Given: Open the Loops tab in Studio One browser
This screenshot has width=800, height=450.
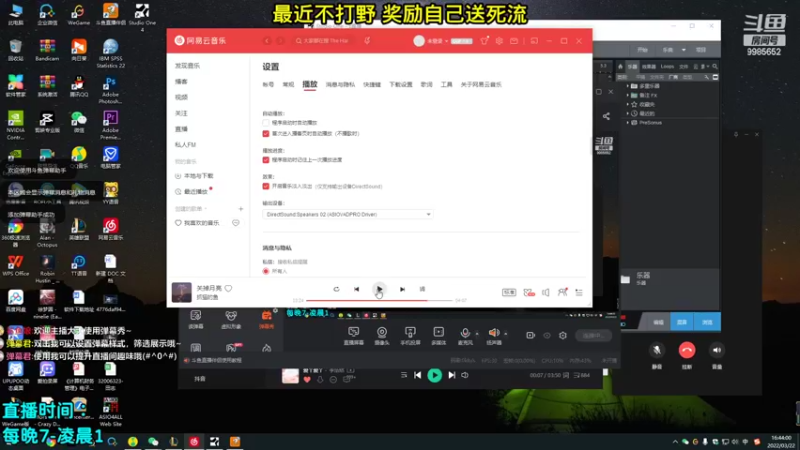Looking at the screenshot, I should point(667,66).
